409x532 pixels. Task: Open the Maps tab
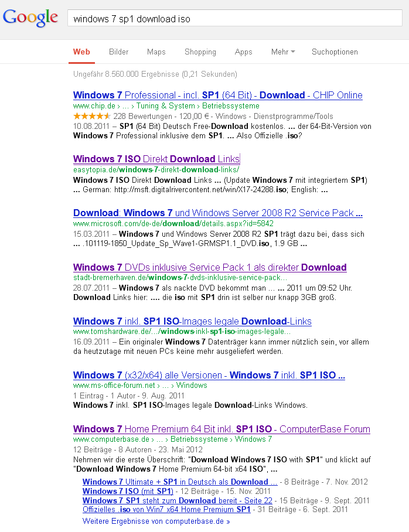(156, 52)
